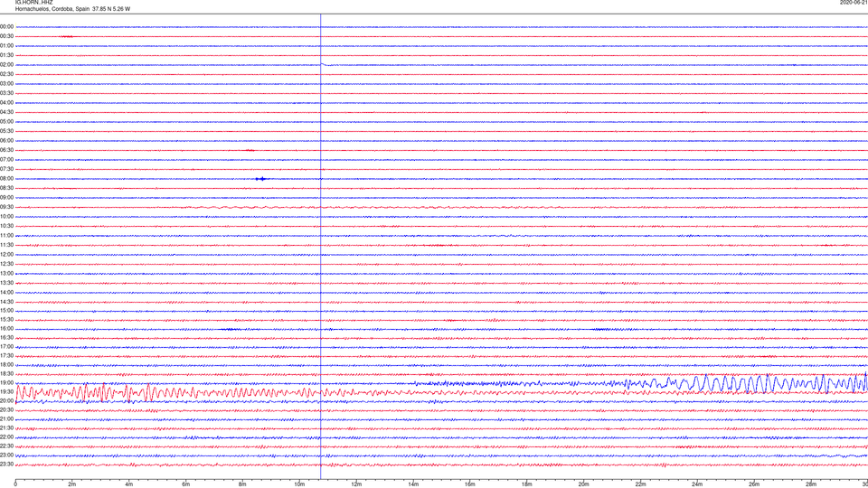Screen dimensions: 868x488
Task: Click the 05:30 time row label
Action: pyautogui.click(x=6, y=131)
